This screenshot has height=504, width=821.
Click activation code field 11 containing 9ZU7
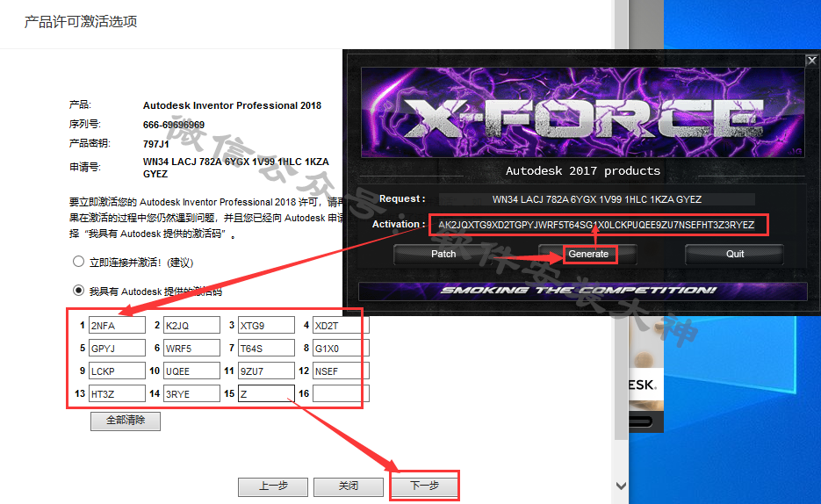tap(266, 371)
